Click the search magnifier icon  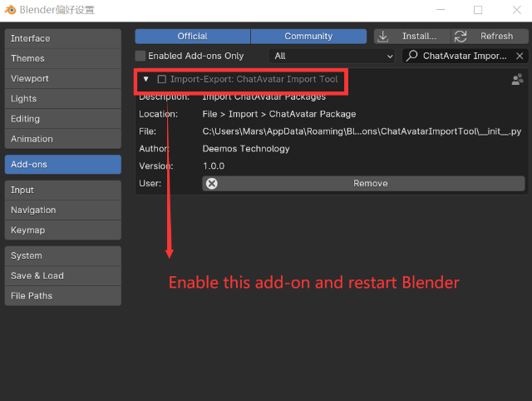click(x=412, y=56)
